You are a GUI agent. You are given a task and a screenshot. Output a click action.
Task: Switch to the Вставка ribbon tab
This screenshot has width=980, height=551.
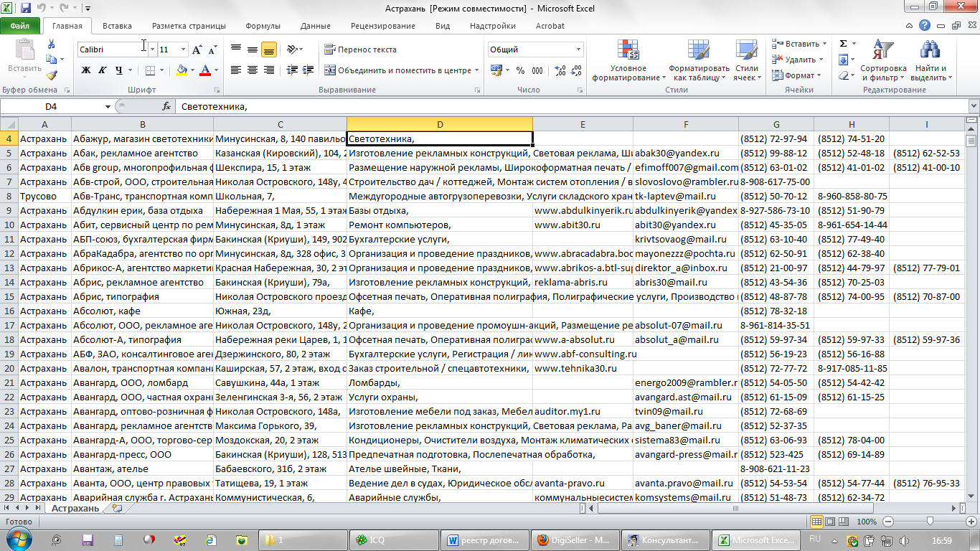coord(117,26)
